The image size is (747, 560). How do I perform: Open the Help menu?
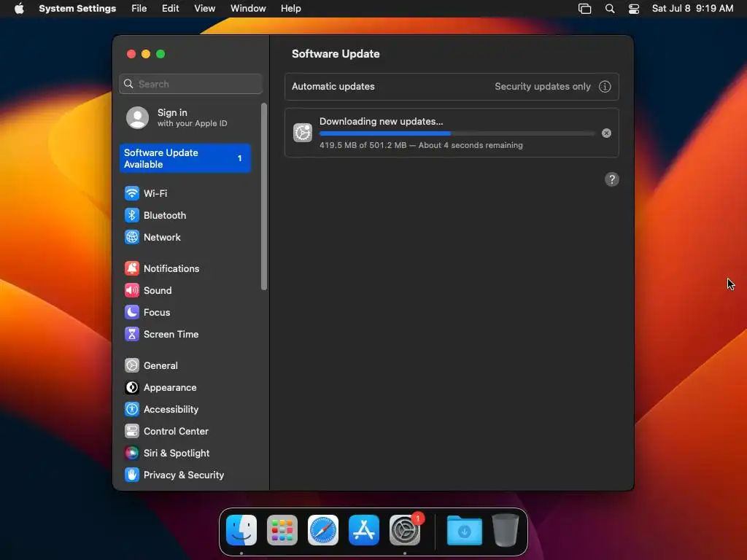pyautogui.click(x=290, y=9)
